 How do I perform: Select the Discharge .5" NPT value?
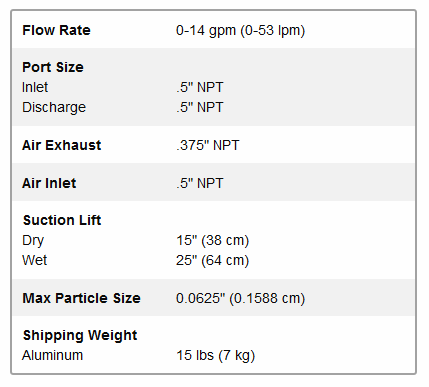pos(200,107)
